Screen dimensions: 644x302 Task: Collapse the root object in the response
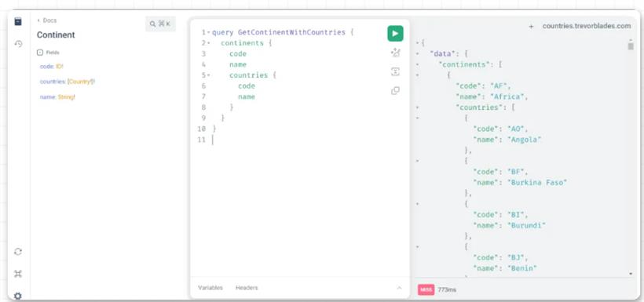click(x=418, y=43)
